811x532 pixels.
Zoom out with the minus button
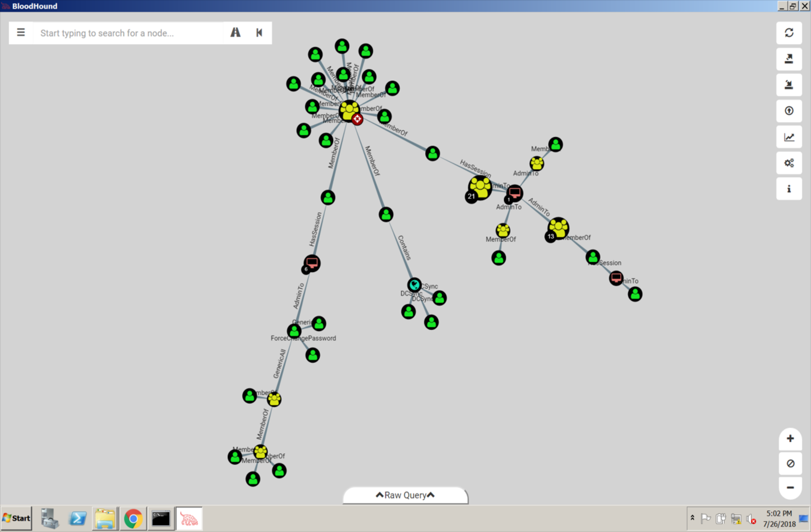pos(790,488)
